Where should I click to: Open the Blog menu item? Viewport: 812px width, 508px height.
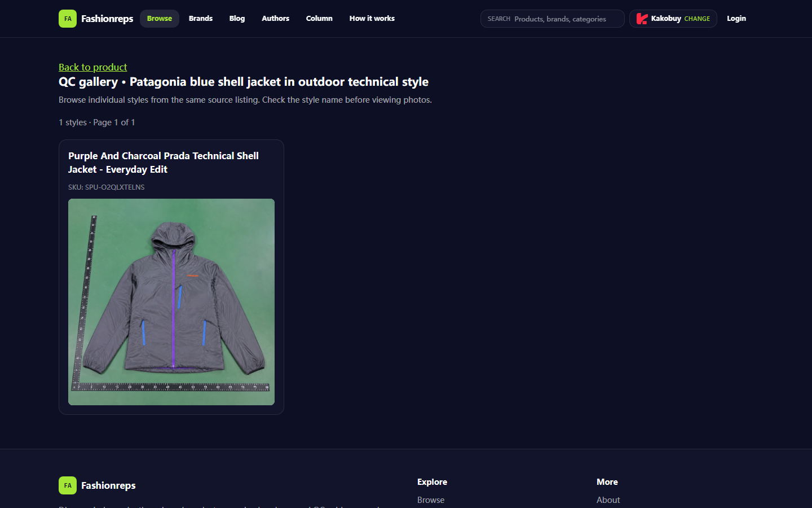coord(237,19)
